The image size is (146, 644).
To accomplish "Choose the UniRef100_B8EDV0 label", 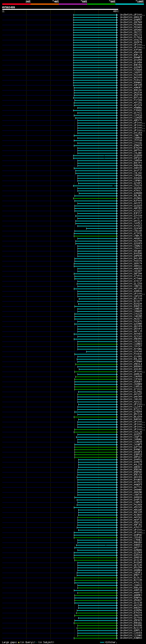I will [131, 608].
